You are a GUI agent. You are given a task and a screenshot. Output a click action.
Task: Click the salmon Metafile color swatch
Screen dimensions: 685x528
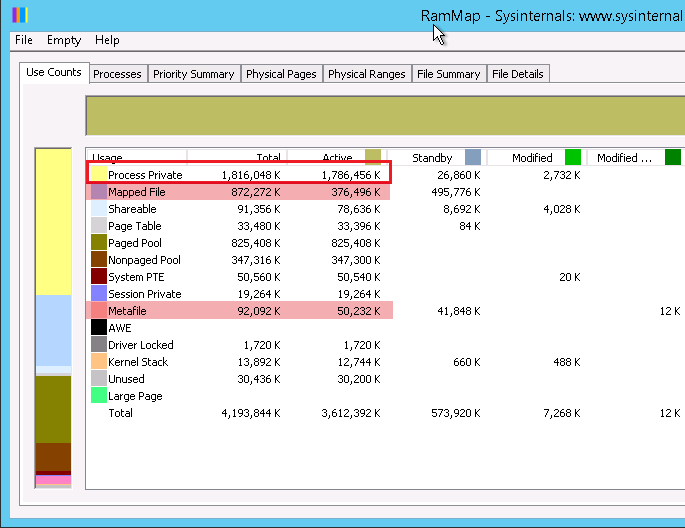pyautogui.click(x=99, y=311)
